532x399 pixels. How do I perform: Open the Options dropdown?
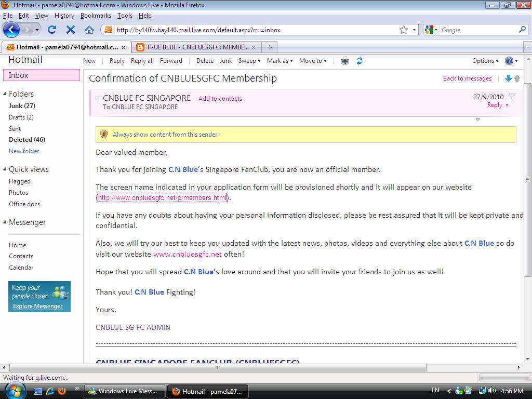(485, 61)
